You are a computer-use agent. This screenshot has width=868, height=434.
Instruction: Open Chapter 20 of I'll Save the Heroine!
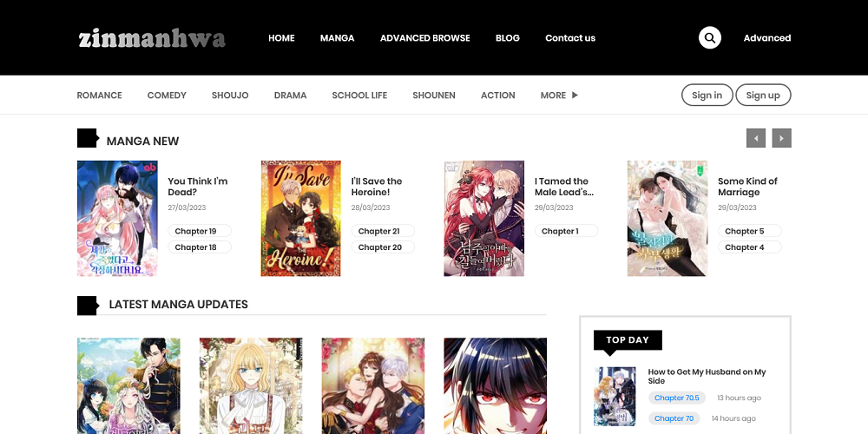[383, 247]
